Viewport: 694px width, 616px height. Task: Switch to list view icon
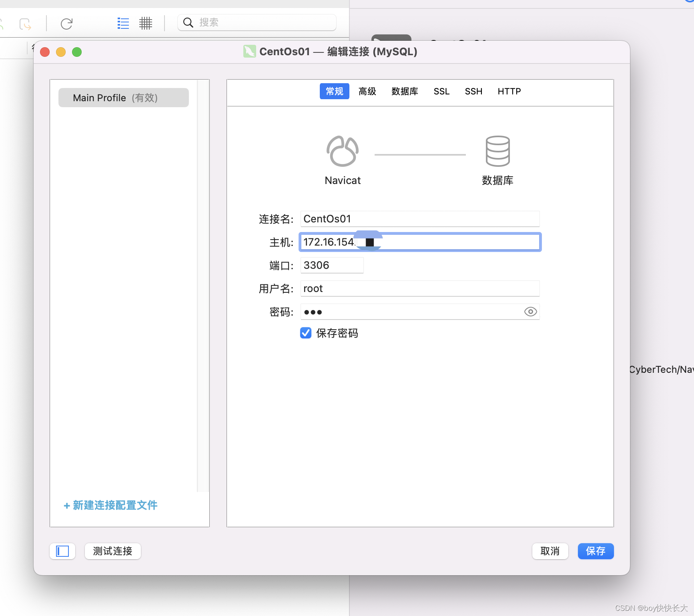123,23
